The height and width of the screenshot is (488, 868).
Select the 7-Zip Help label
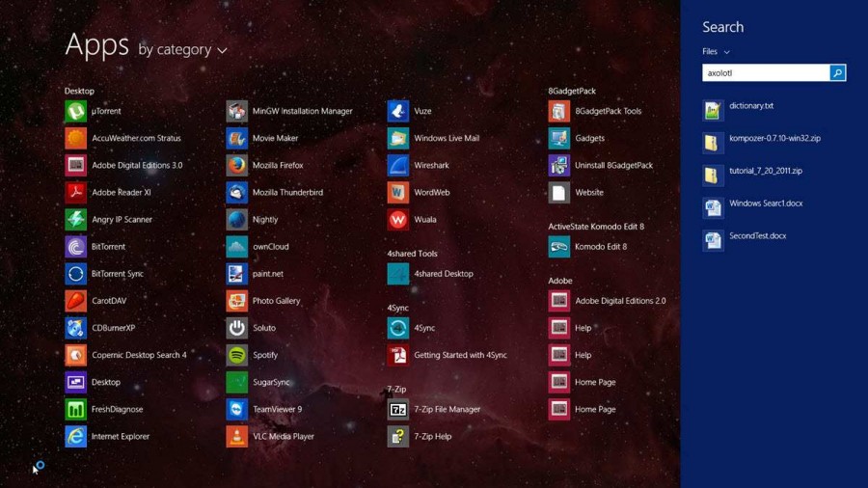[433, 437]
